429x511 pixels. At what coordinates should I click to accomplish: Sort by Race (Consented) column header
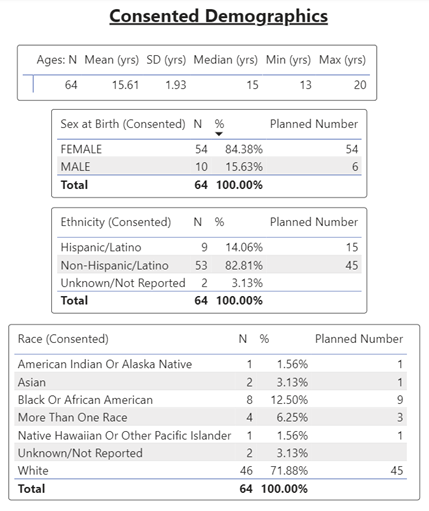63,339
